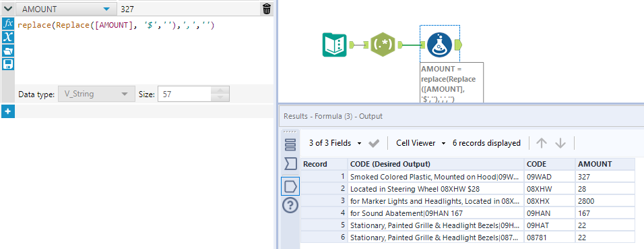Select the RegEx tool on canvas
The height and width of the screenshot is (249, 644).
(383, 45)
